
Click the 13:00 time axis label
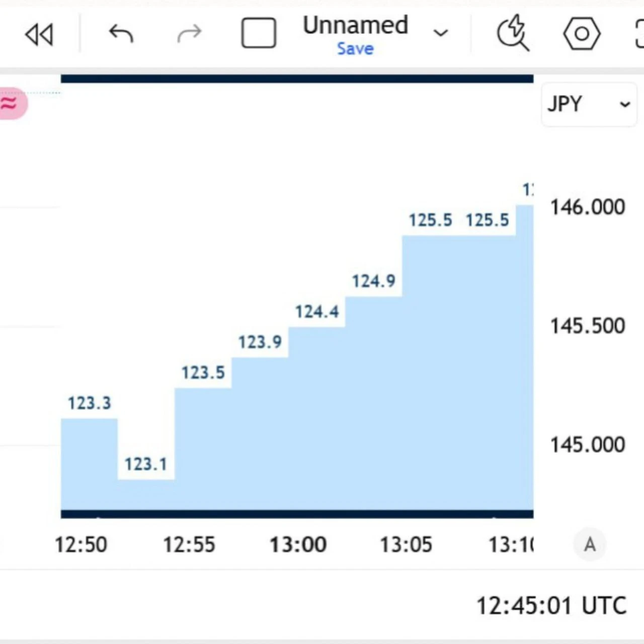[x=298, y=545]
